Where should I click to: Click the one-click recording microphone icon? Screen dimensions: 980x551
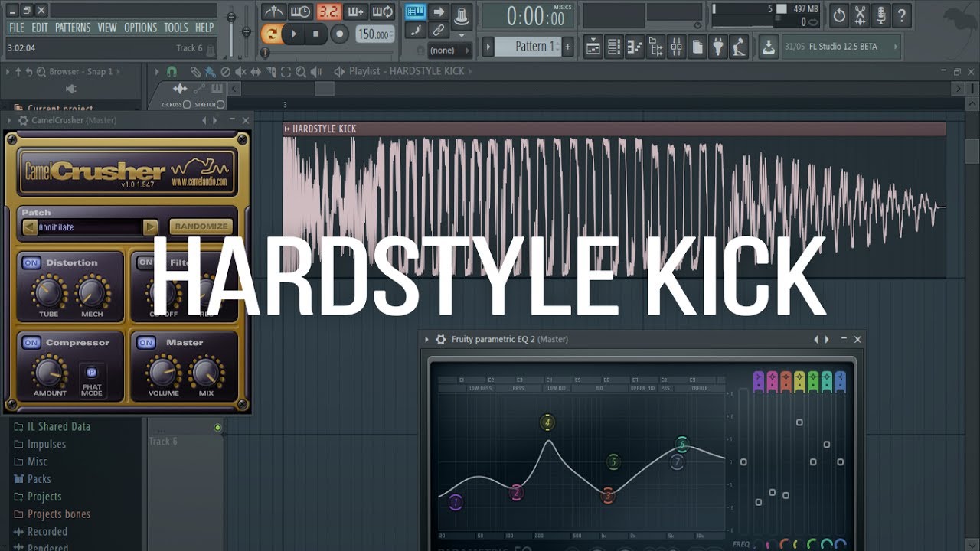(x=881, y=15)
